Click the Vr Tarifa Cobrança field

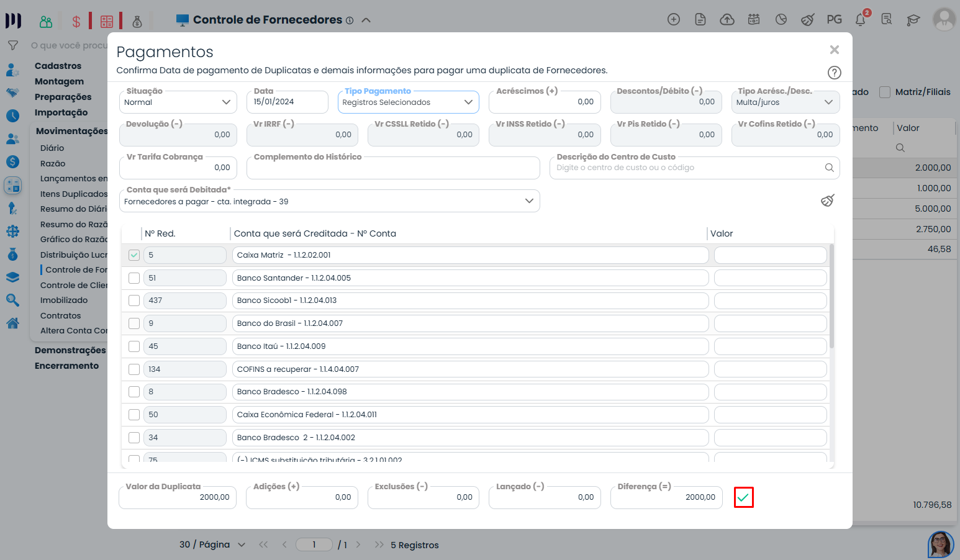tap(178, 168)
